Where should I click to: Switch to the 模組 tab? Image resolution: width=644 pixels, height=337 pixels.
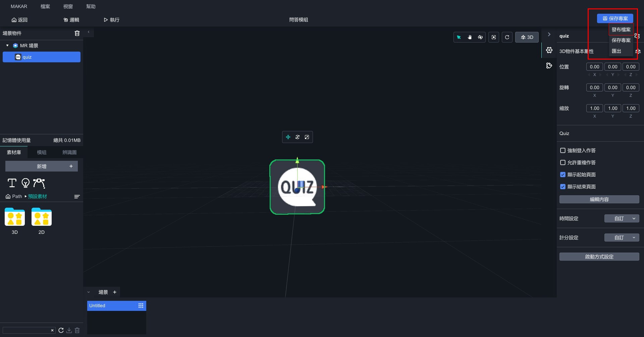click(42, 152)
